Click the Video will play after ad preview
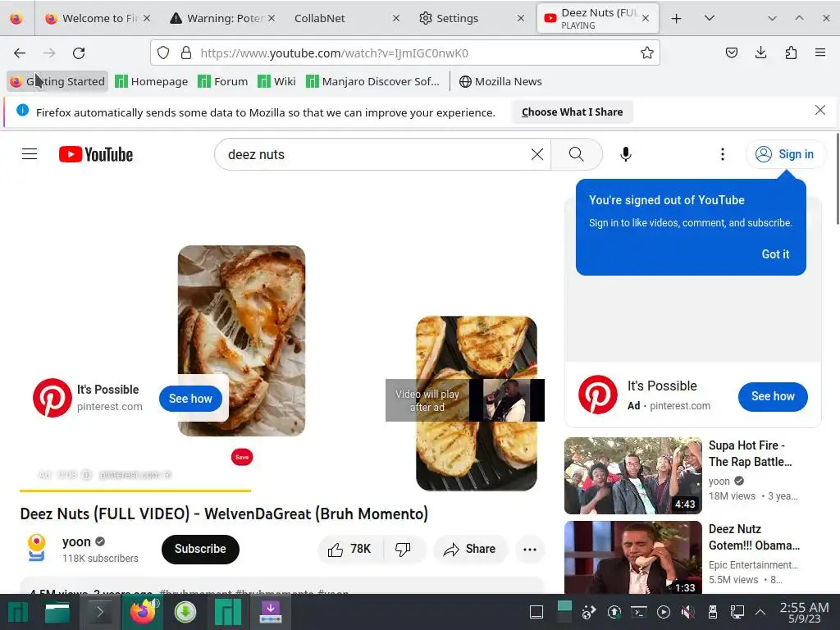The image size is (840, 630). [465, 400]
